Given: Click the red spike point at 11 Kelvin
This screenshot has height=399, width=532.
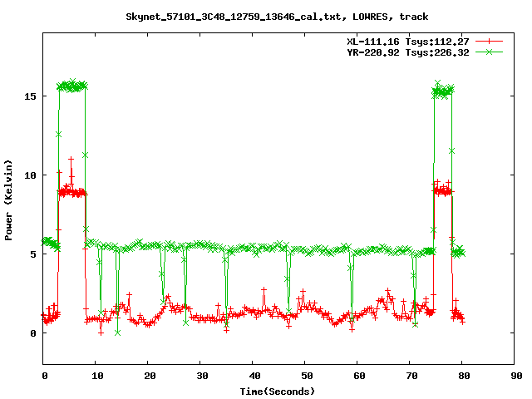Looking at the screenshot, I should coord(71,159).
